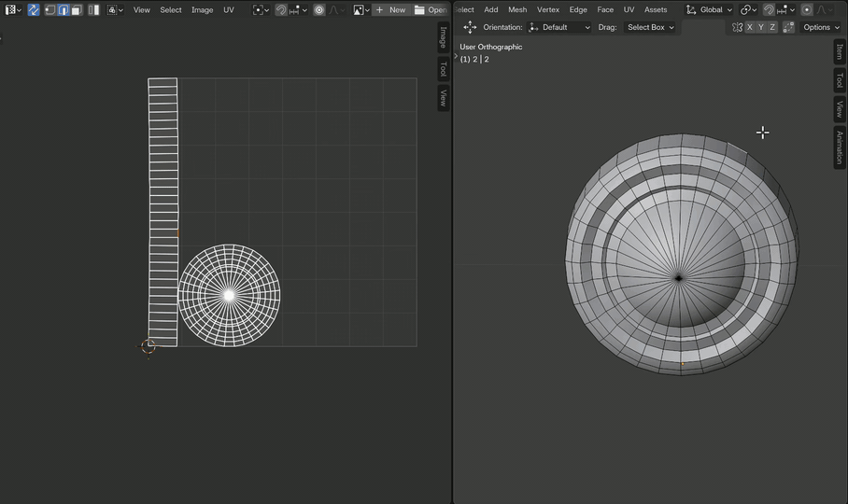Open Orientation Default dropdown

559,27
